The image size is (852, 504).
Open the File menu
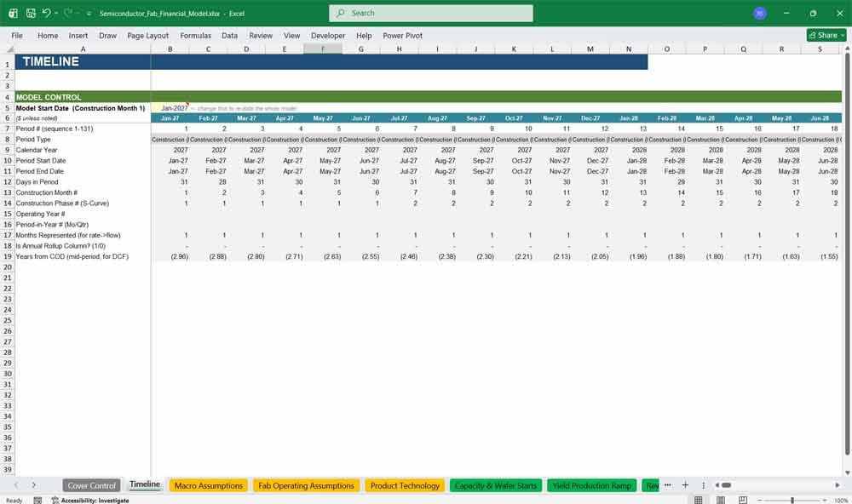click(x=17, y=35)
